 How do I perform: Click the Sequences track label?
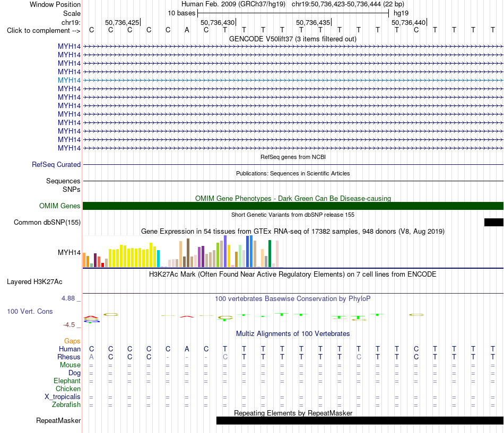click(x=63, y=181)
